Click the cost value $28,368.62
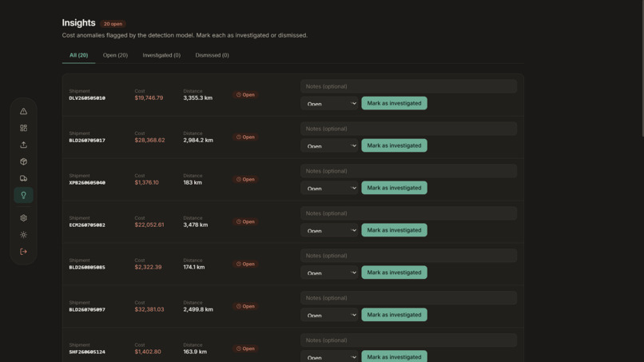644x362 pixels. pyautogui.click(x=149, y=140)
